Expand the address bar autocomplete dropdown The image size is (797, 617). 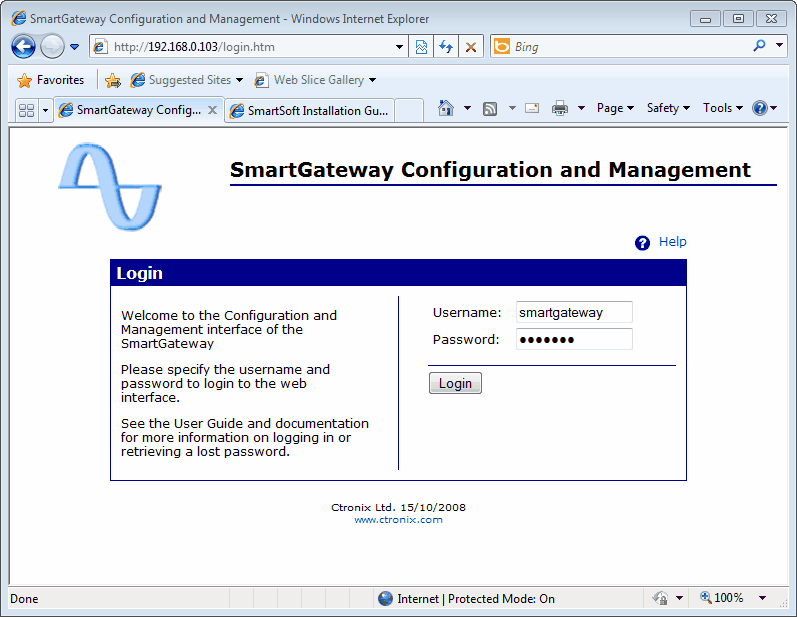400,47
